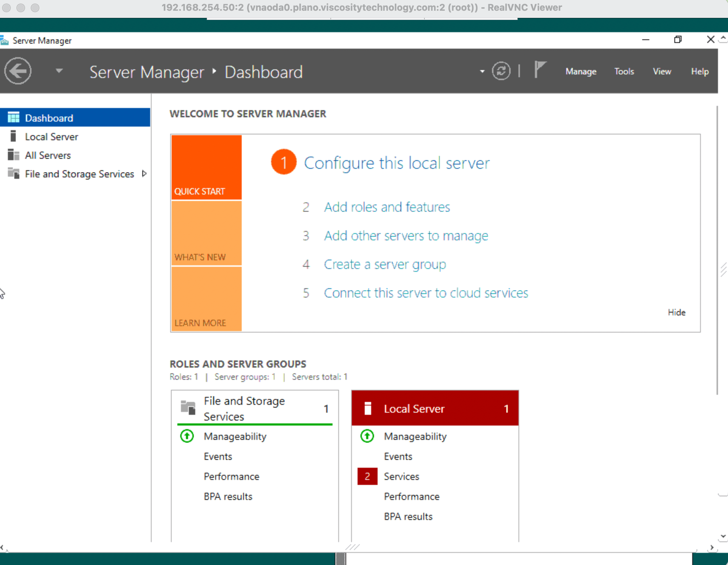Open File and Storage Services tile header

click(255, 408)
